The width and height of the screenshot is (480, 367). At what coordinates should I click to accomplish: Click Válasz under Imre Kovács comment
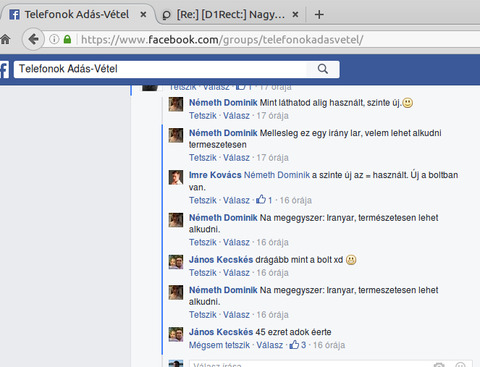(x=236, y=200)
